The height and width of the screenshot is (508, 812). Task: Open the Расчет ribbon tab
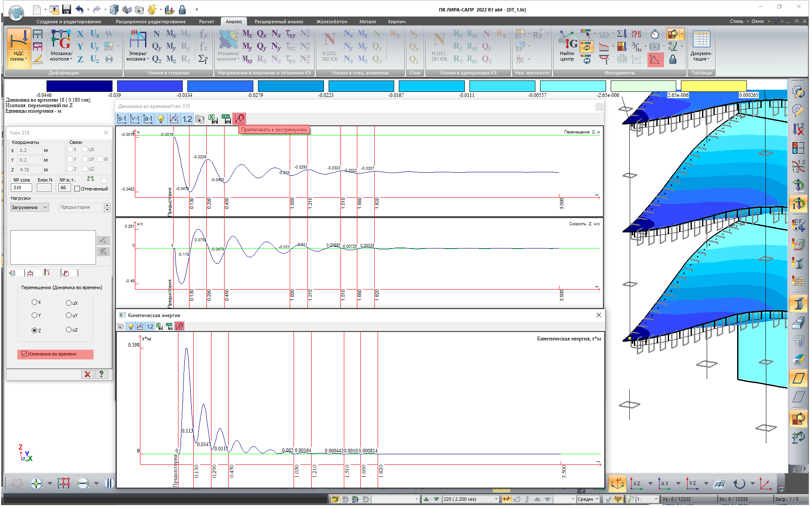tap(206, 22)
